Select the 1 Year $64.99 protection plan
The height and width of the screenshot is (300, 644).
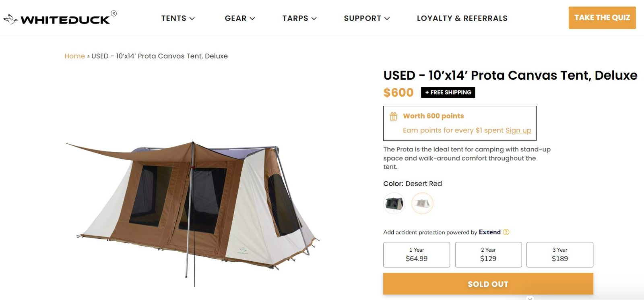click(416, 254)
